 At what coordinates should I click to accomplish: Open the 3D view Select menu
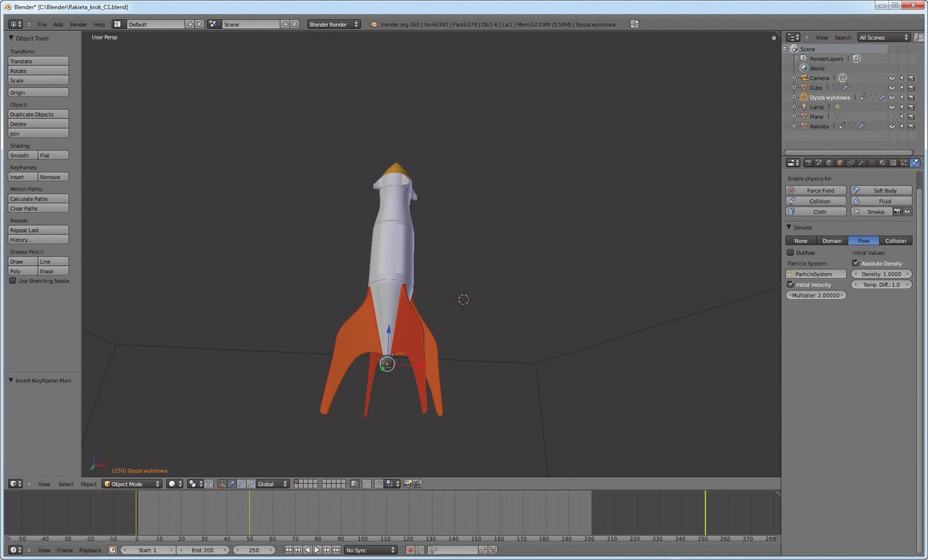(x=66, y=484)
